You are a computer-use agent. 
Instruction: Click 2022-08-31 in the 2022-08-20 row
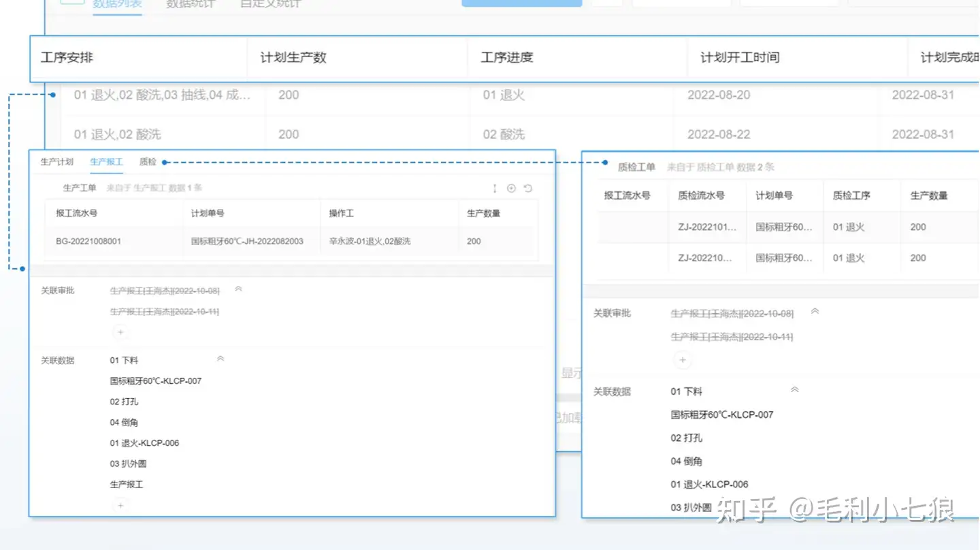pyautogui.click(x=924, y=95)
